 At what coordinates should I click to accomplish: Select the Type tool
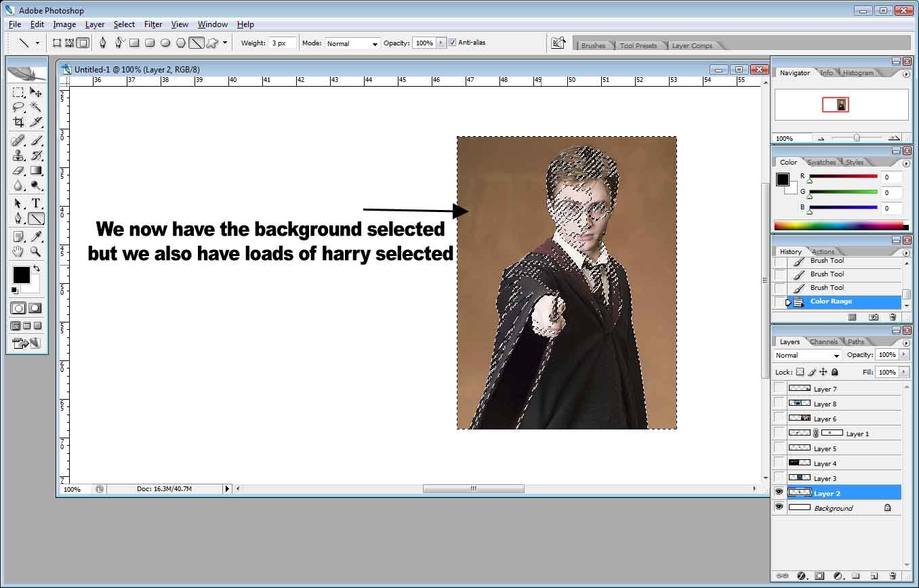pyautogui.click(x=36, y=204)
